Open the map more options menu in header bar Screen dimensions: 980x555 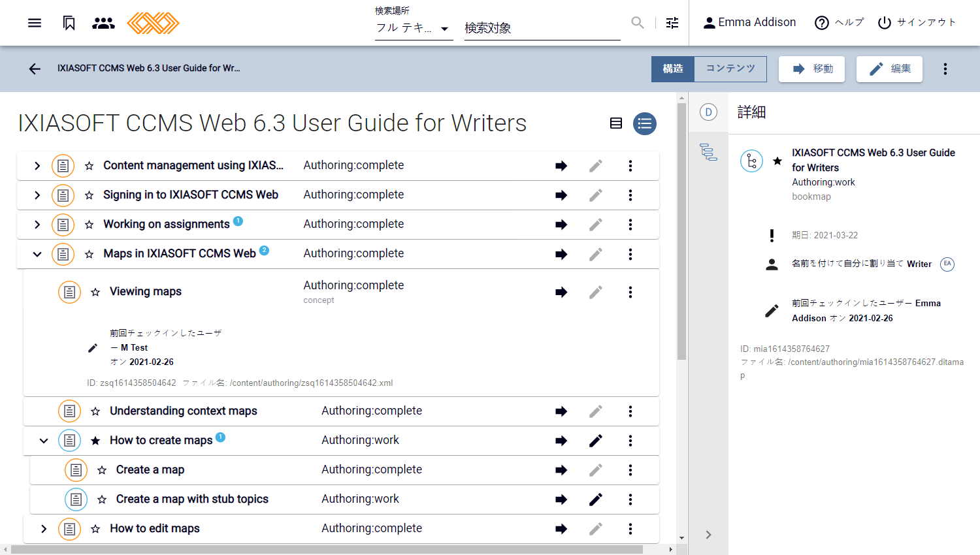(945, 69)
